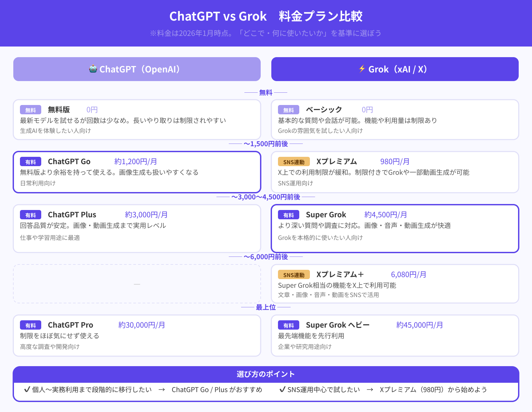Click the SNS連動 badge on Xプレミアム＋
532x412 pixels.
coord(294,275)
